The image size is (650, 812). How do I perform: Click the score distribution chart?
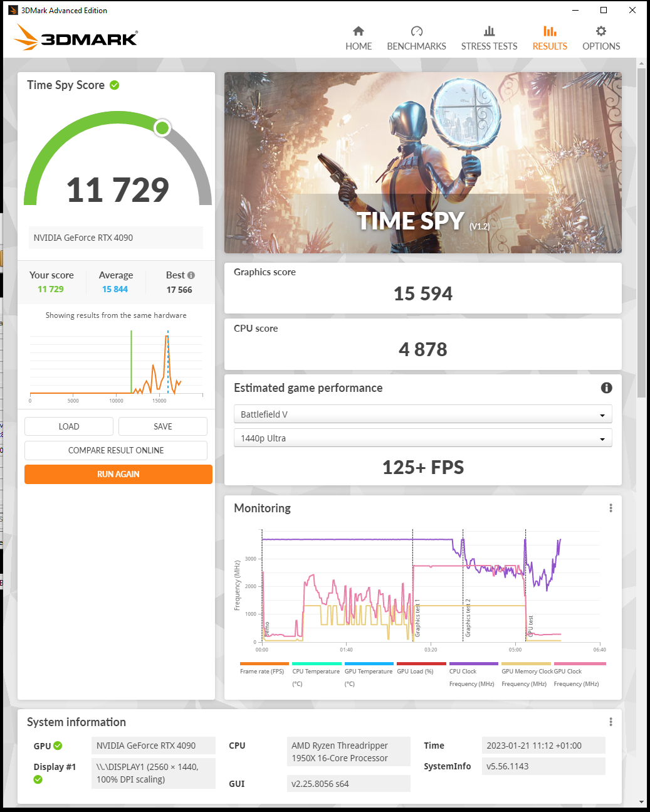tap(116, 366)
